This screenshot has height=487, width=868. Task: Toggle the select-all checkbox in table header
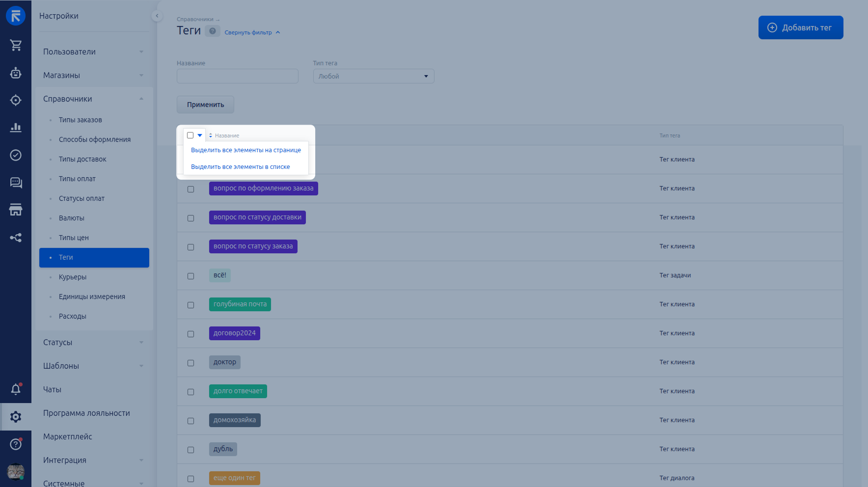pyautogui.click(x=190, y=135)
